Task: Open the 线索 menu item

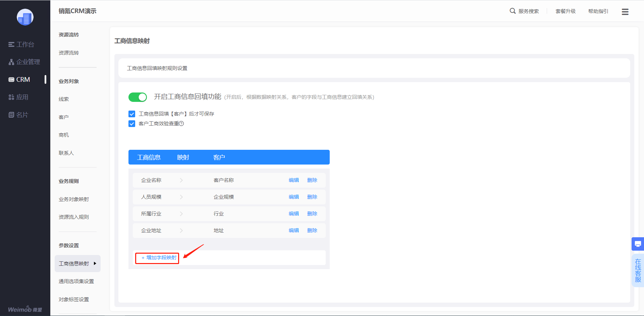Action: pos(64,99)
